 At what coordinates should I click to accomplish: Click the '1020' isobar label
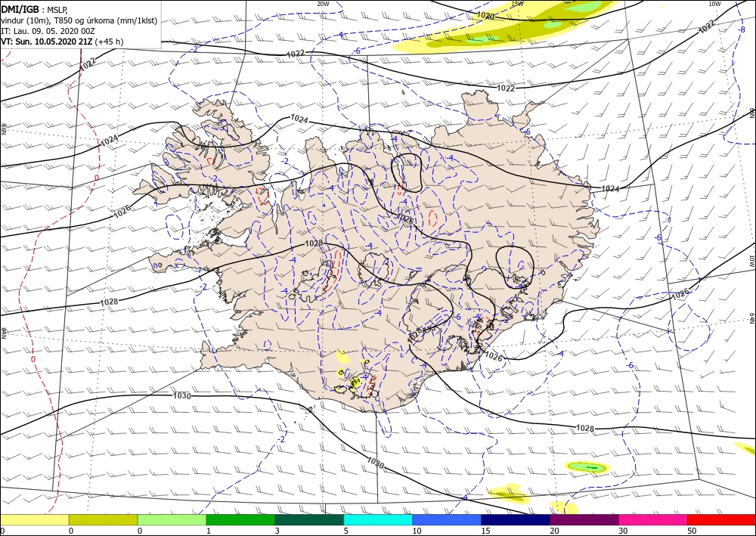click(485, 15)
